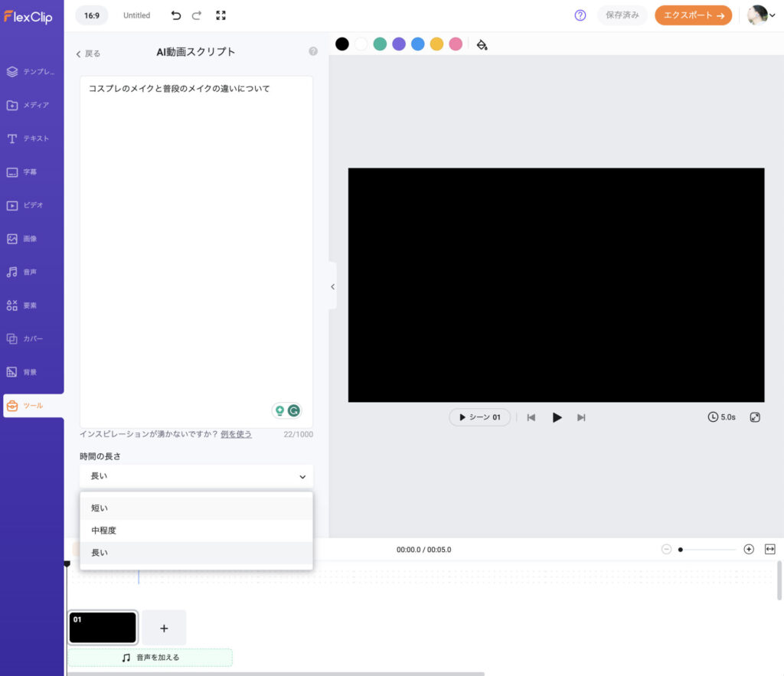784x676 pixels.
Task: Click the エクスポート button
Action: pyautogui.click(x=692, y=15)
